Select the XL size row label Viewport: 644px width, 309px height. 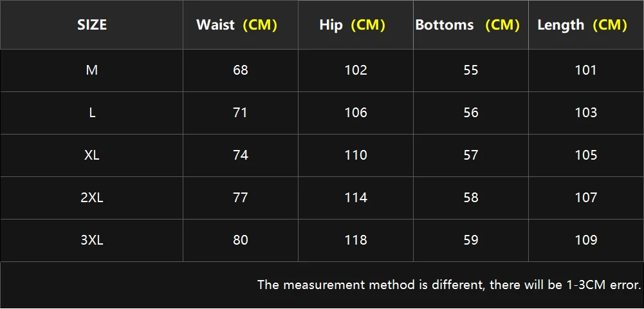[x=92, y=155]
